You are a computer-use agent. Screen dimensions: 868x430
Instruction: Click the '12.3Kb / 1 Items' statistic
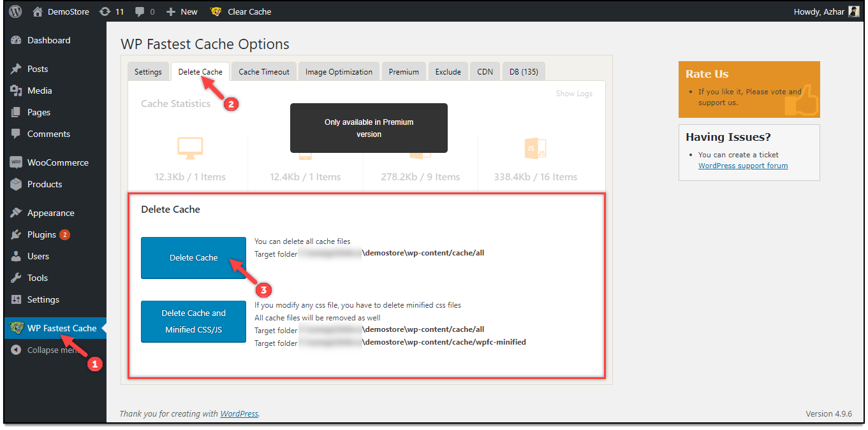coord(190,177)
